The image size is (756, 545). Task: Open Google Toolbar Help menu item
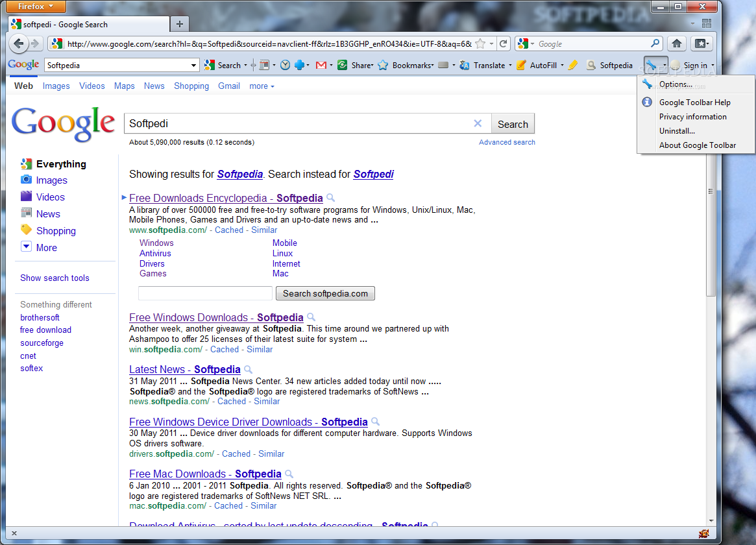[696, 102]
